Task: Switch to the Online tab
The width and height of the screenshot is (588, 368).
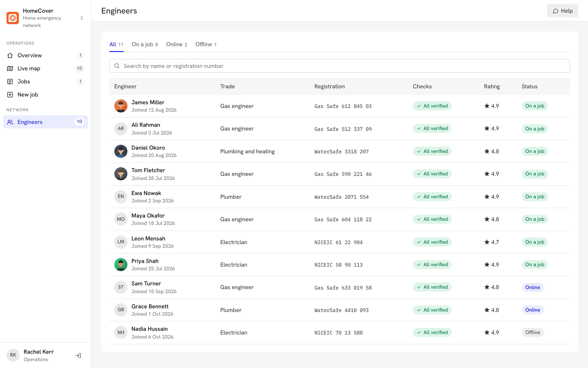Action: point(177,44)
